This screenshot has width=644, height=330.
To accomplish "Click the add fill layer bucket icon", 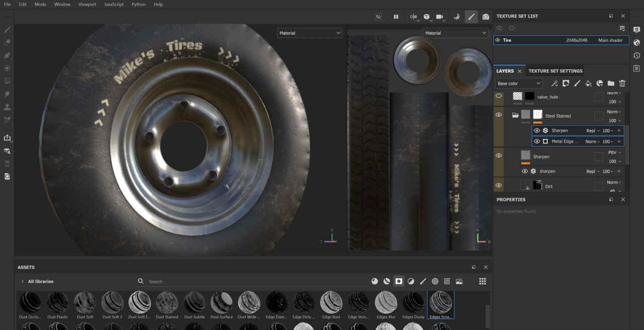I will (588, 84).
